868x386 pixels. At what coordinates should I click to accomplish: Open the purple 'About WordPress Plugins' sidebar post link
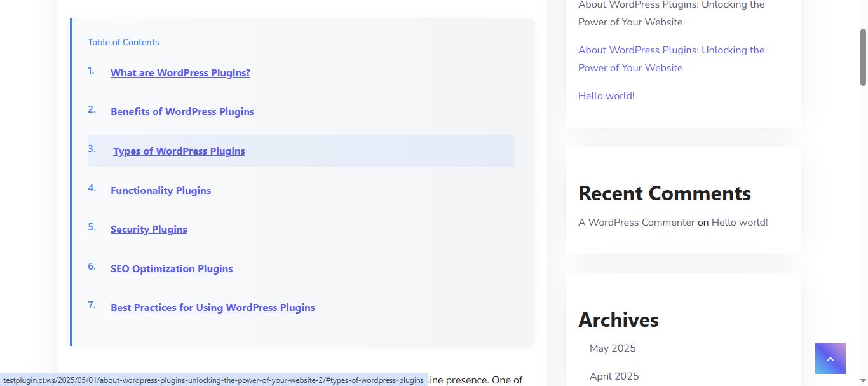tap(671, 59)
